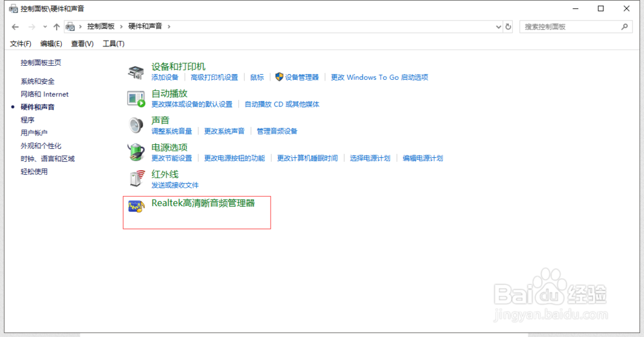Screen dimensions: 644x337
Task: Click 选择电源计划 link
Action: pyautogui.click(x=370, y=159)
